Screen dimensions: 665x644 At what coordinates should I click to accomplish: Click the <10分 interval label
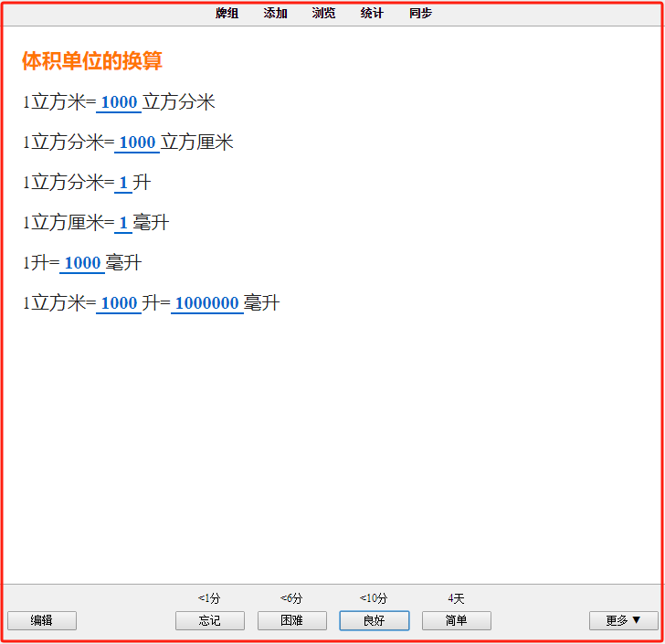coord(374,598)
